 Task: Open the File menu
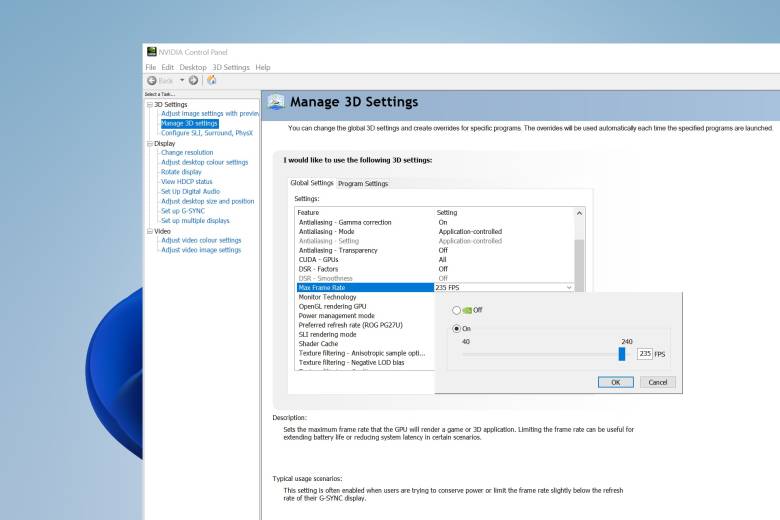(151, 67)
